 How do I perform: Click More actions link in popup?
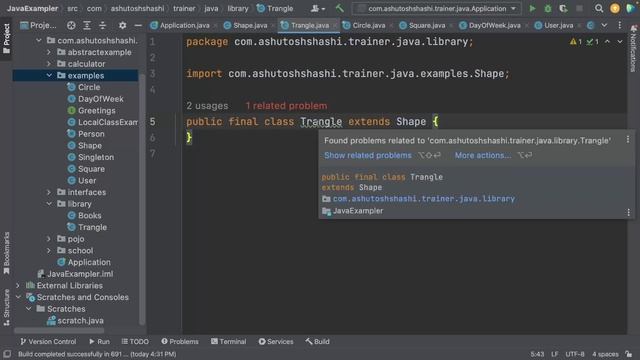coord(483,155)
